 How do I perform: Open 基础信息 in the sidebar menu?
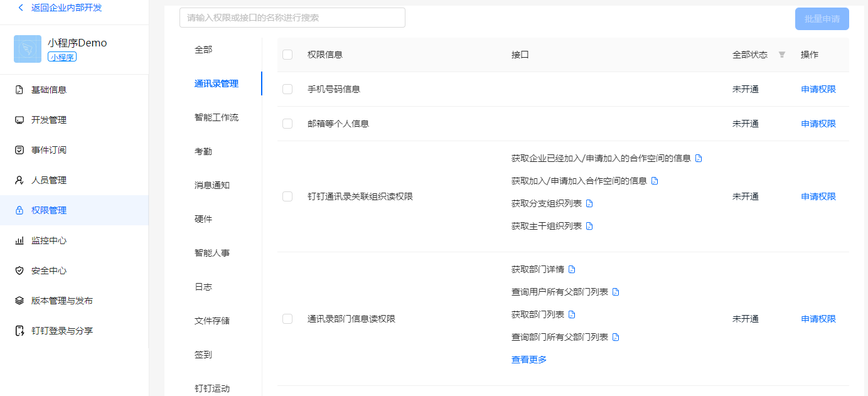click(x=74, y=90)
